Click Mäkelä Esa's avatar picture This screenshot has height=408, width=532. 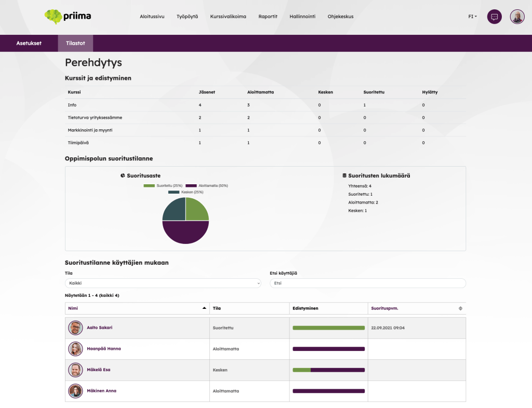pyautogui.click(x=75, y=370)
